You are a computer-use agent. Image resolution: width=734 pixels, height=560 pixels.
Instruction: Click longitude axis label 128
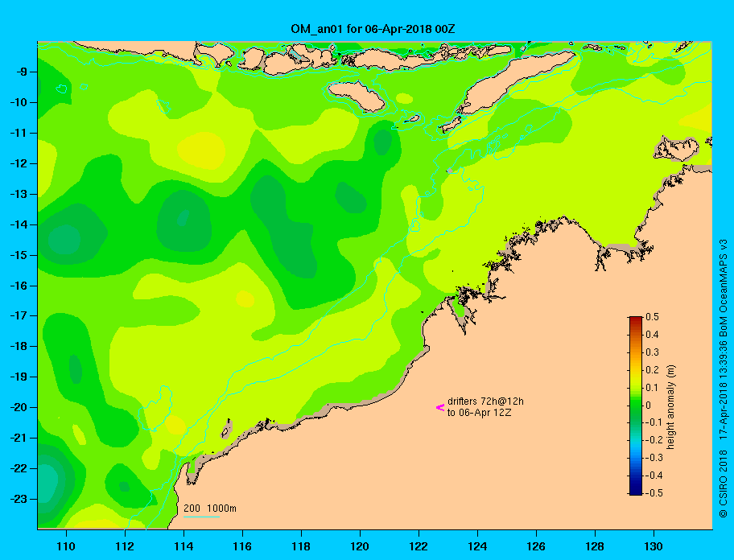click(x=595, y=546)
